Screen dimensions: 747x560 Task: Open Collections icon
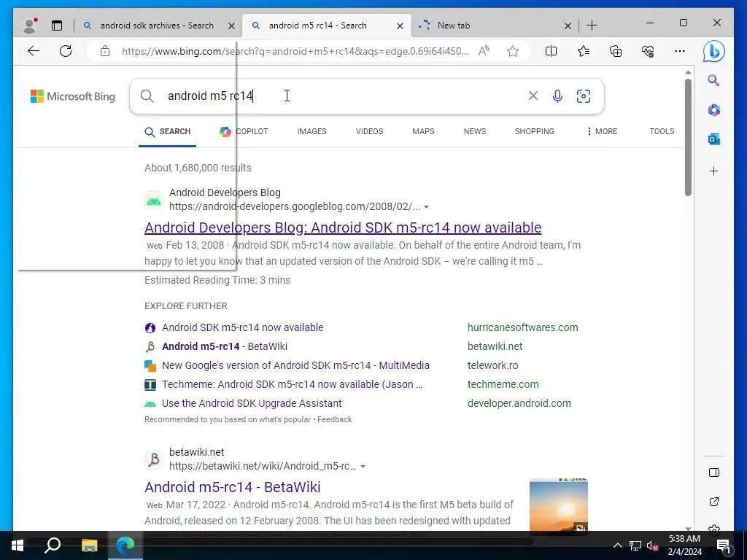616,51
